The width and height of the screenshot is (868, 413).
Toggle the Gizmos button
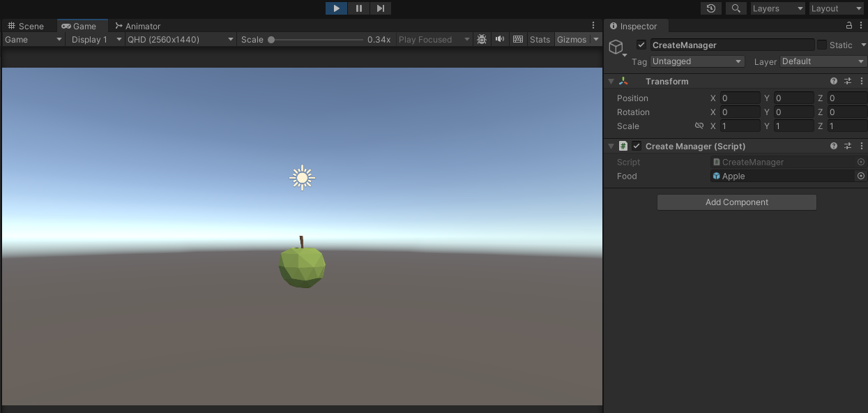572,40
